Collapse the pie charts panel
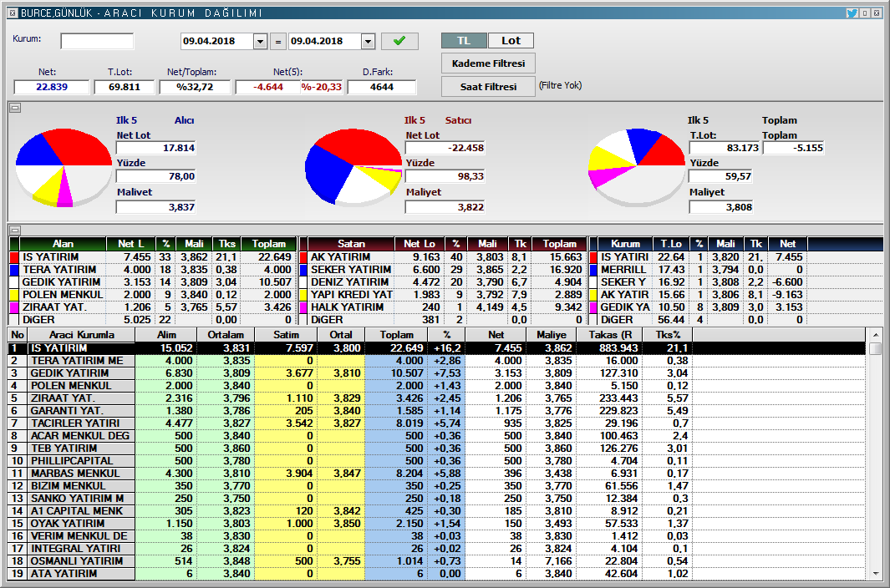Viewport: 890px width, 588px height. click(x=15, y=107)
